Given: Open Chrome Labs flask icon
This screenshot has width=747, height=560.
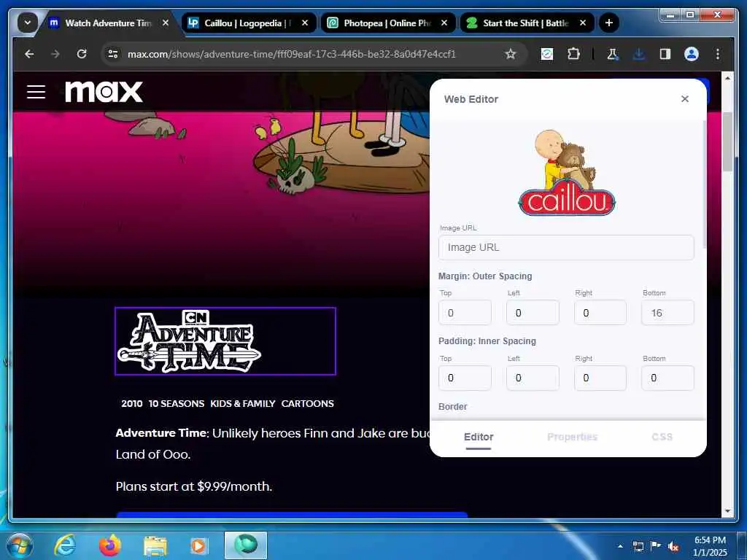Looking at the screenshot, I should (x=612, y=54).
